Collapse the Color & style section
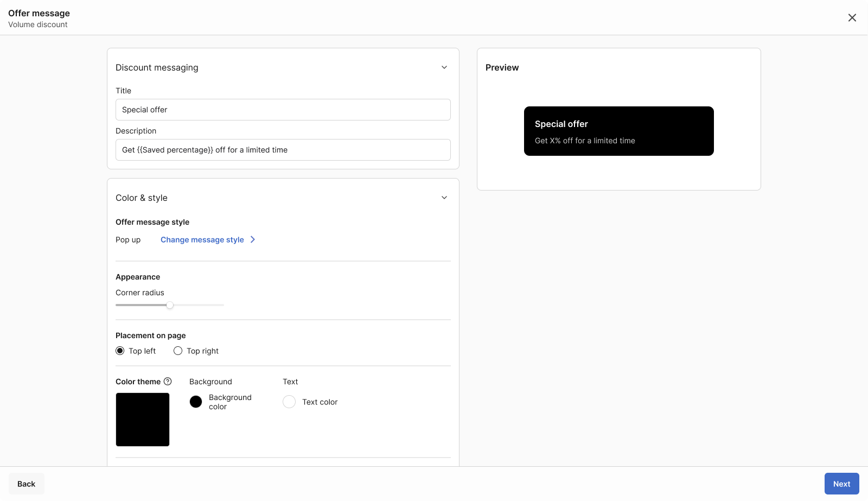Image resolution: width=868 pixels, height=501 pixels. click(444, 198)
